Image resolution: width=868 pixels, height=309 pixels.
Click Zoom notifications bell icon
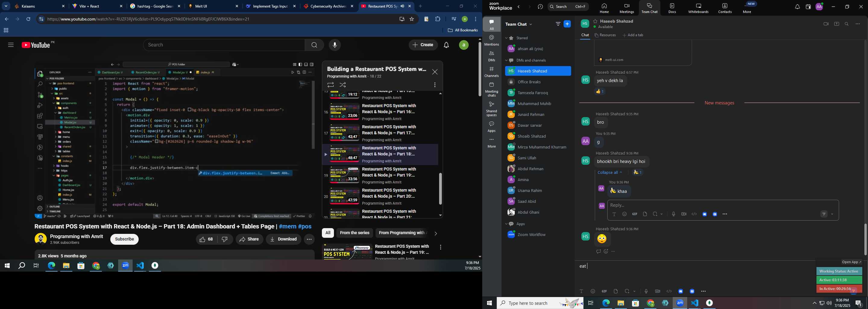click(797, 7)
